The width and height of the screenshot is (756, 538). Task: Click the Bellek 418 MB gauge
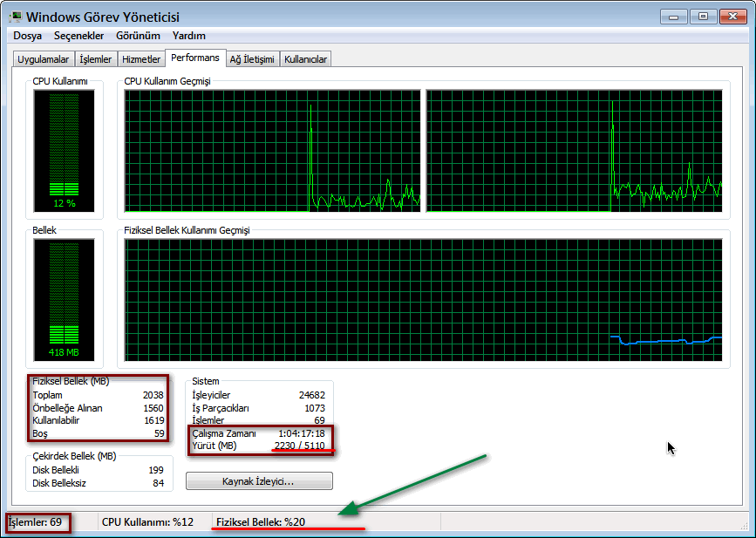coord(65,300)
